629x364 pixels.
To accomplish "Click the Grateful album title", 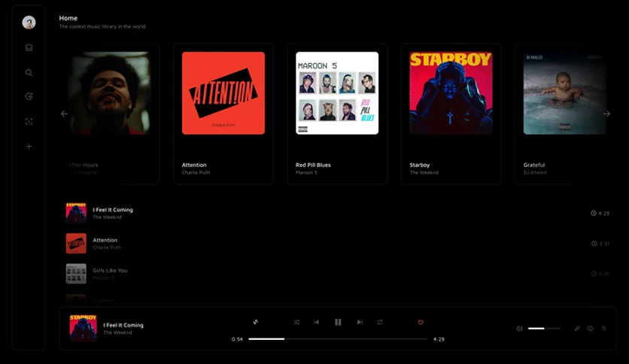I will [534, 165].
